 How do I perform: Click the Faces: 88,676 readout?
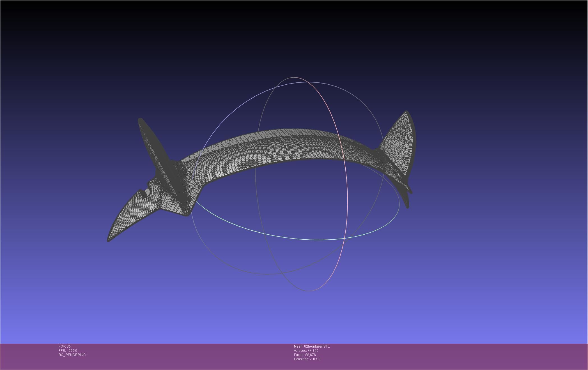pyautogui.click(x=305, y=355)
